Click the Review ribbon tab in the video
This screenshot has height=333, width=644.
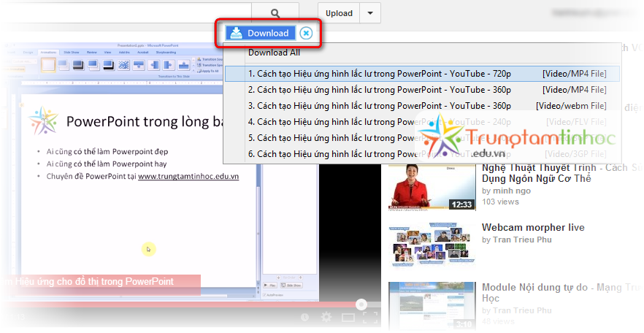tap(91, 52)
